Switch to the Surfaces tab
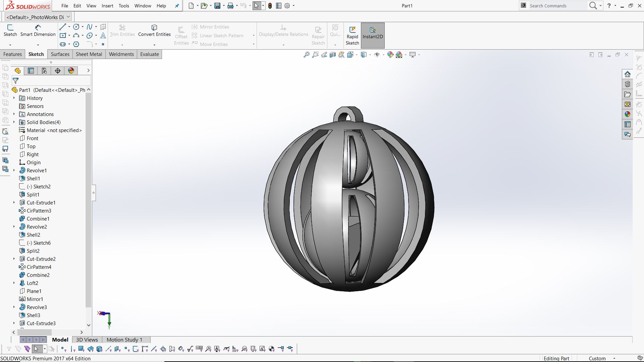Viewport: 644px width, 362px height. [x=60, y=54]
